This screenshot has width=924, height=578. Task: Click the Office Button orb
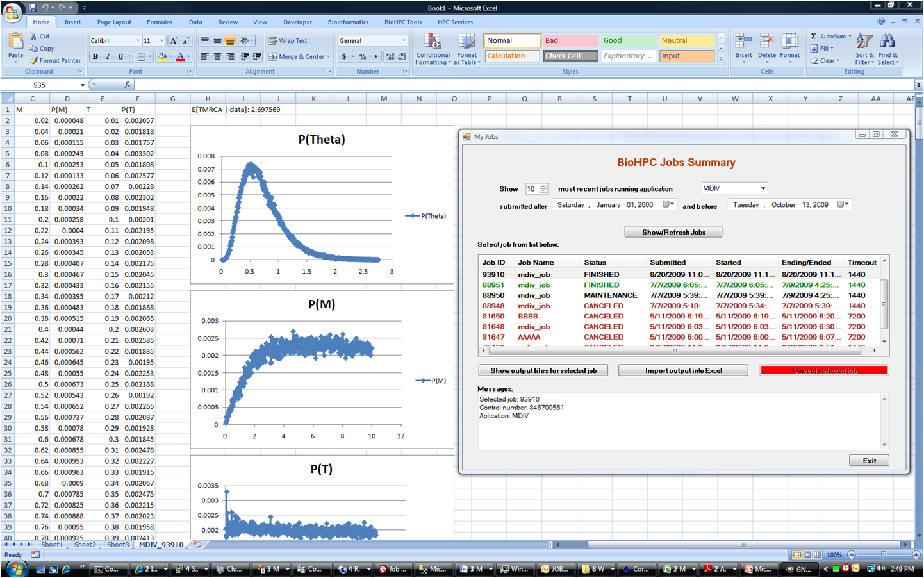12,12
